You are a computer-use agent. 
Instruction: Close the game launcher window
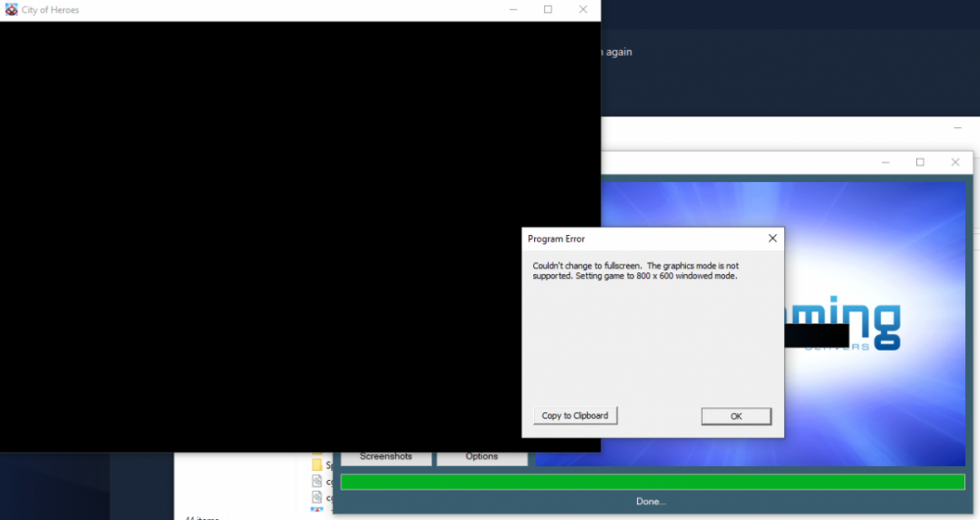click(x=955, y=163)
